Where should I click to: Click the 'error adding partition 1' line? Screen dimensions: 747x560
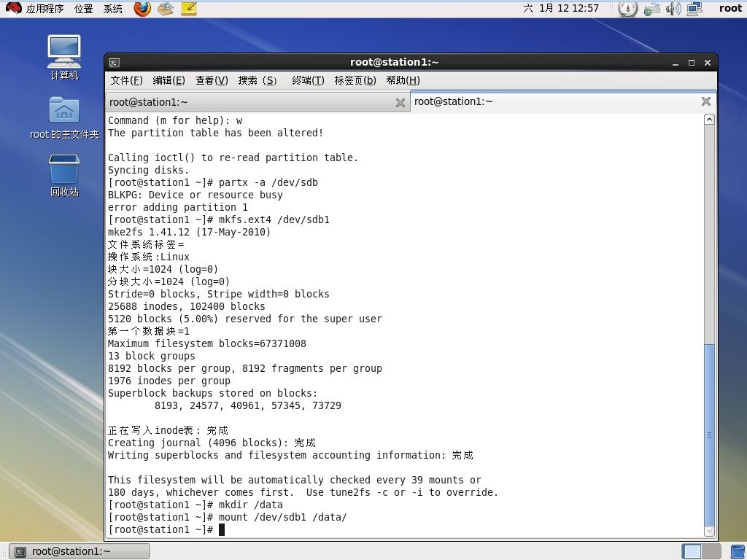178,208
